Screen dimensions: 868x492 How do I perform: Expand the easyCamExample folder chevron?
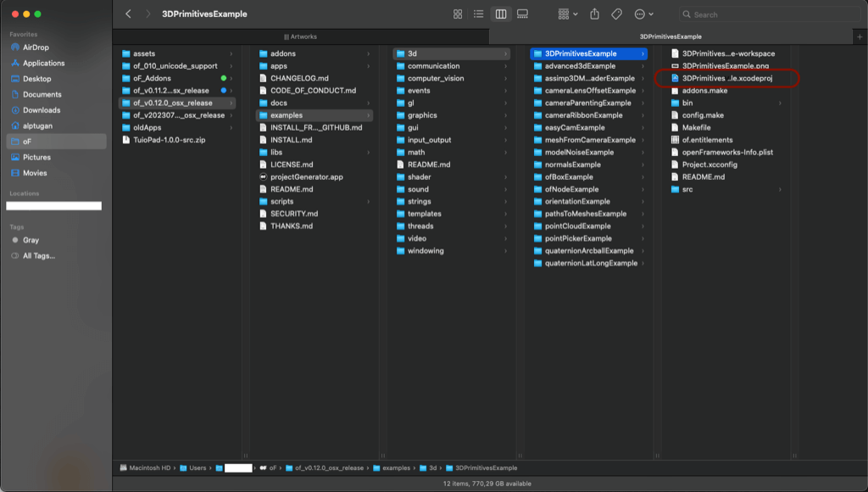643,127
